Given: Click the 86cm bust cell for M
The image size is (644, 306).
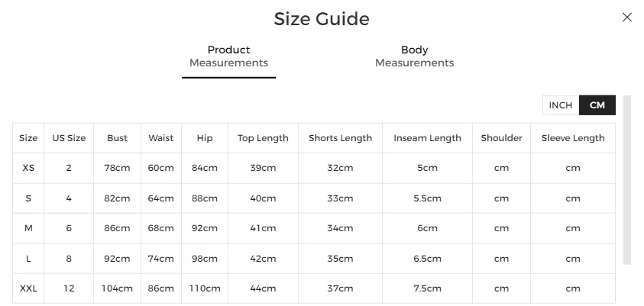Looking at the screenshot, I should tap(117, 228).
